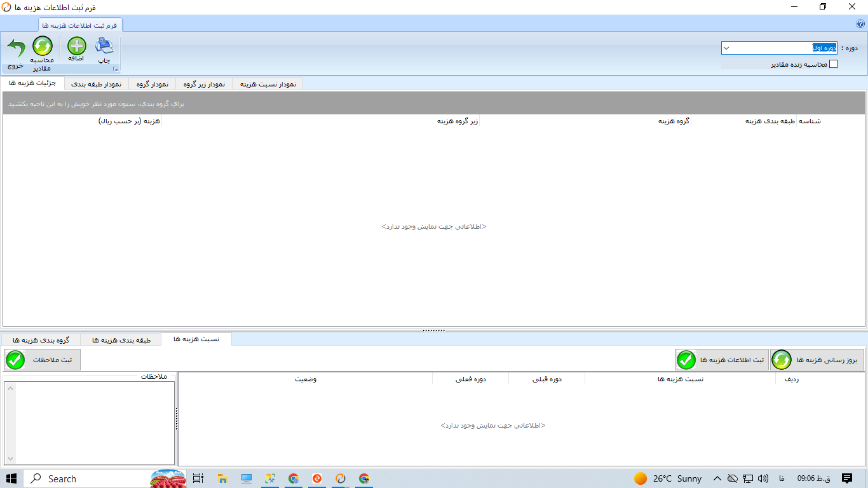The width and height of the screenshot is (868, 488).
Task: Click inside the ملاحظات notes text box
Action: [x=94, y=423]
